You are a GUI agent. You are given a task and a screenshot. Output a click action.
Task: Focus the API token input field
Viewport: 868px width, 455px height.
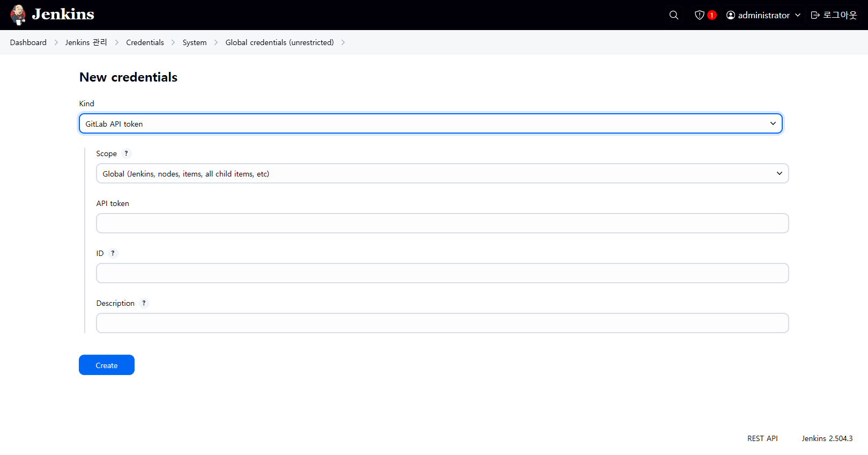click(442, 223)
